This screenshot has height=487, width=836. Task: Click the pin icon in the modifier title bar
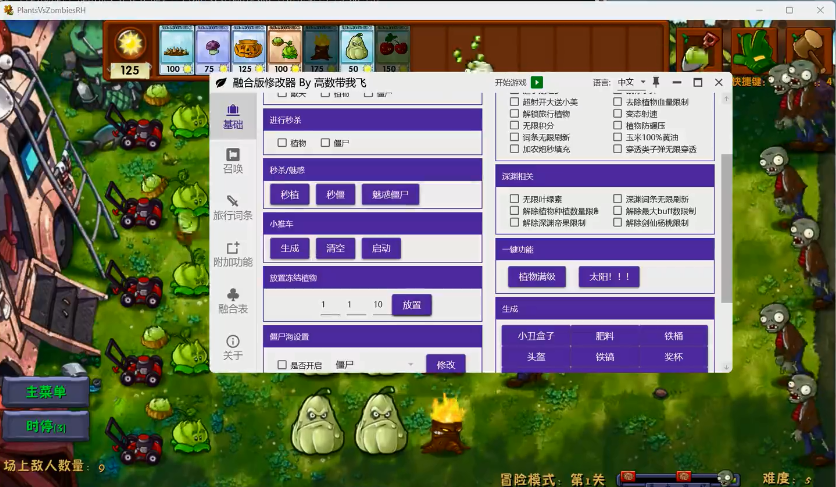656,82
